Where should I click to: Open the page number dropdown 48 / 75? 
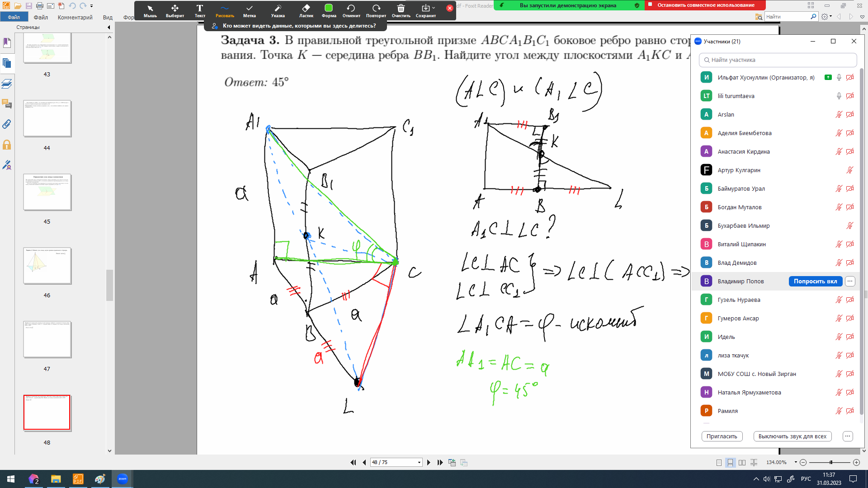coord(419,462)
